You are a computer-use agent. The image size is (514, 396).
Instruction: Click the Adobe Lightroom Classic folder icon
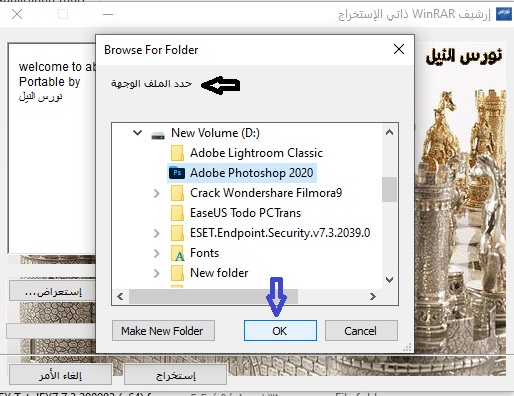(x=177, y=153)
